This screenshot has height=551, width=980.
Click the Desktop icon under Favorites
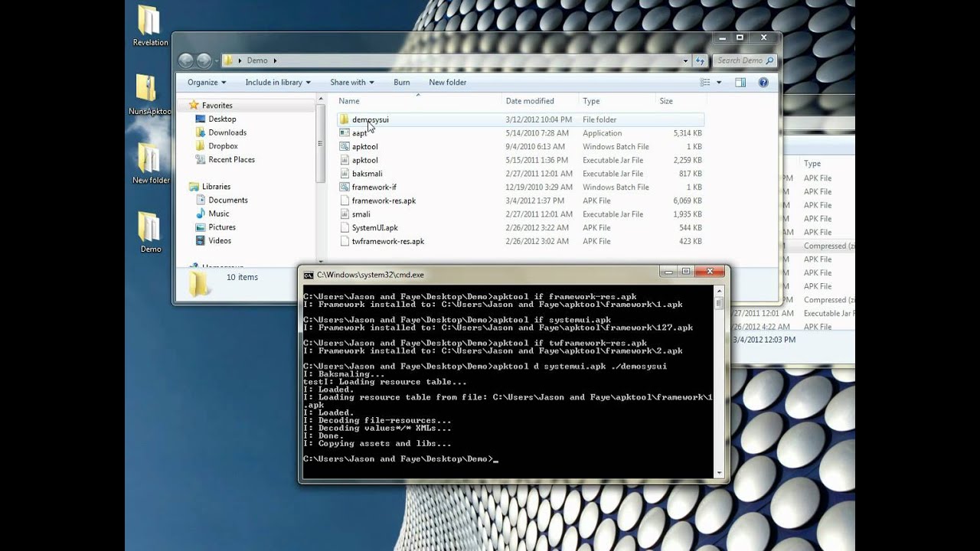point(201,119)
